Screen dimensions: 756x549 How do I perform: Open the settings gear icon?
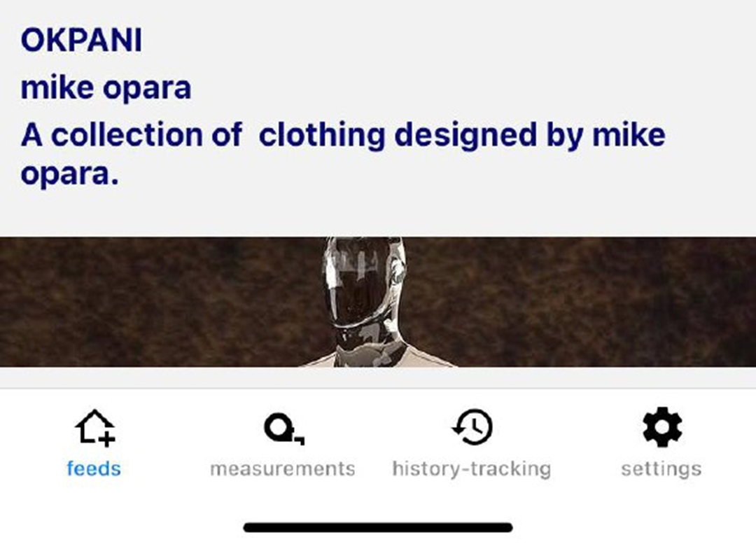[662, 427]
